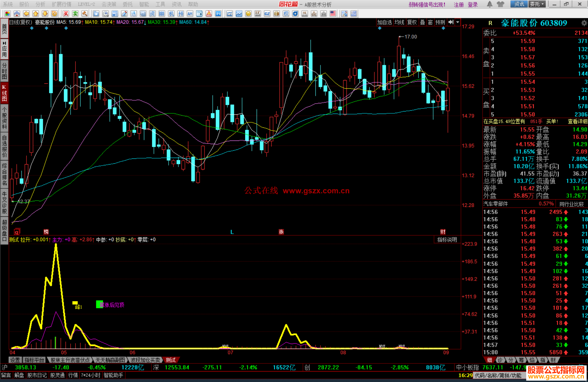Open the gear settings icon beside stock name
Image resolution: width=588 pixels, height=382 pixels.
[x=584, y=23]
